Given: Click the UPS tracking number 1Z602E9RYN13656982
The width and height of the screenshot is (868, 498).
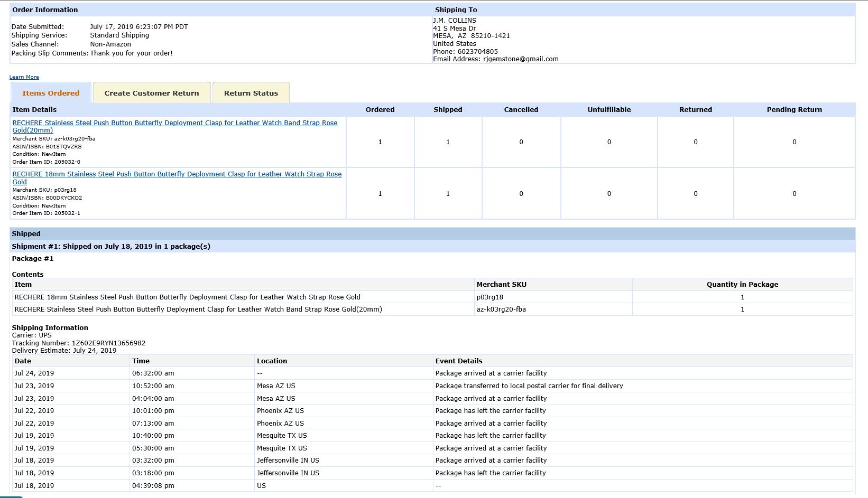Looking at the screenshot, I should 108,343.
